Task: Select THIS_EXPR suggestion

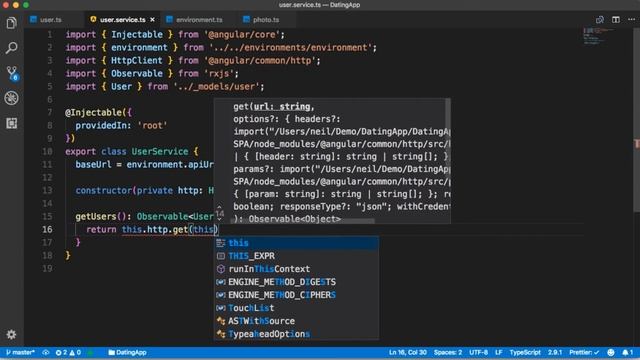Action: point(297,256)
